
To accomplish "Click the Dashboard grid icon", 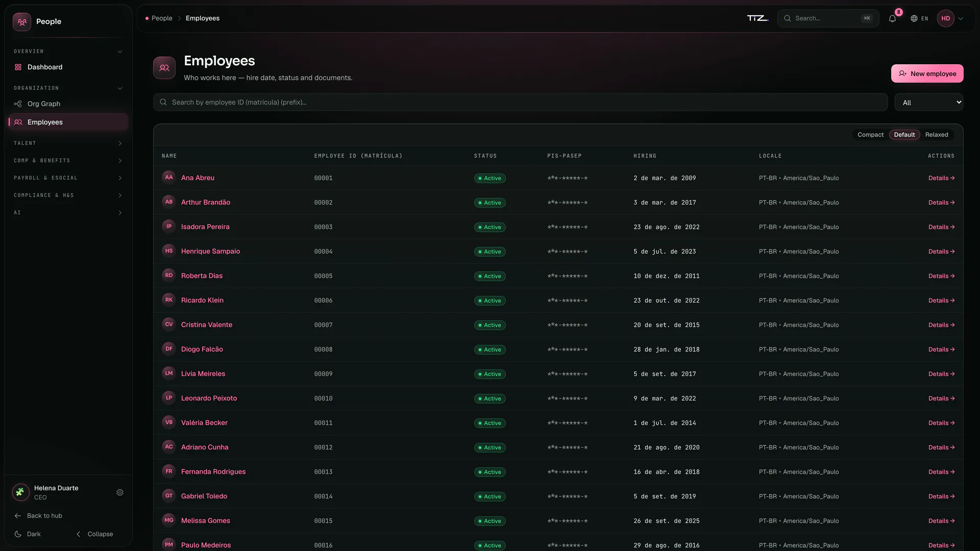I will coord(18,67).
